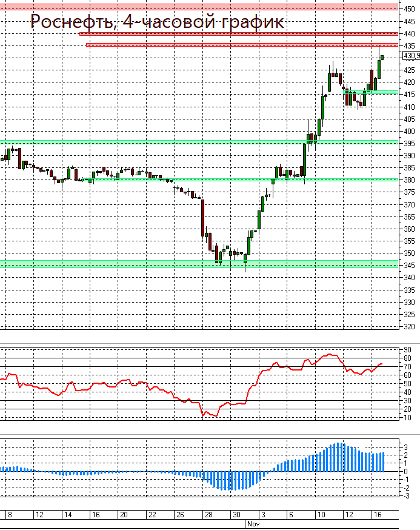Click the 365 price axis label
This screenshot has height=530, width=420.
pos(409,217)
